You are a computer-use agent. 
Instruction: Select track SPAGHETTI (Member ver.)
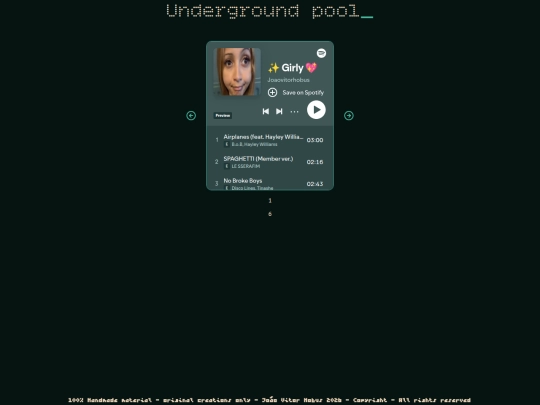(270, 162)
